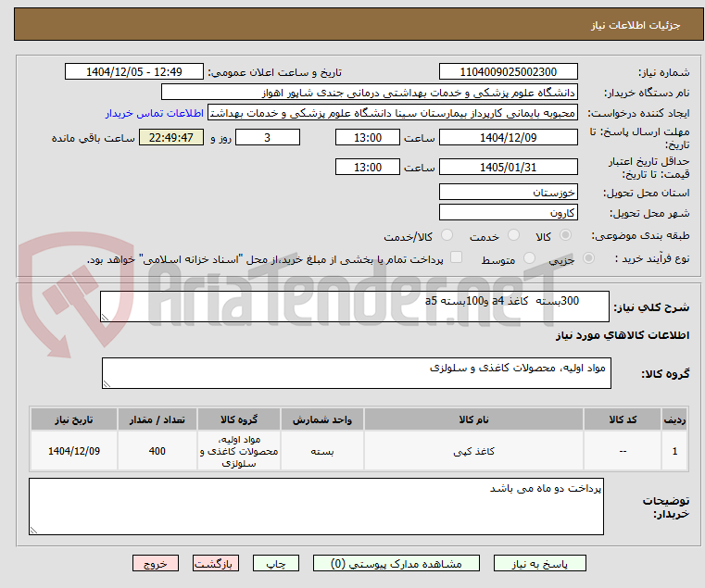
Task: Select the کالا/خدمت radio button
Action: click(447, 235)
